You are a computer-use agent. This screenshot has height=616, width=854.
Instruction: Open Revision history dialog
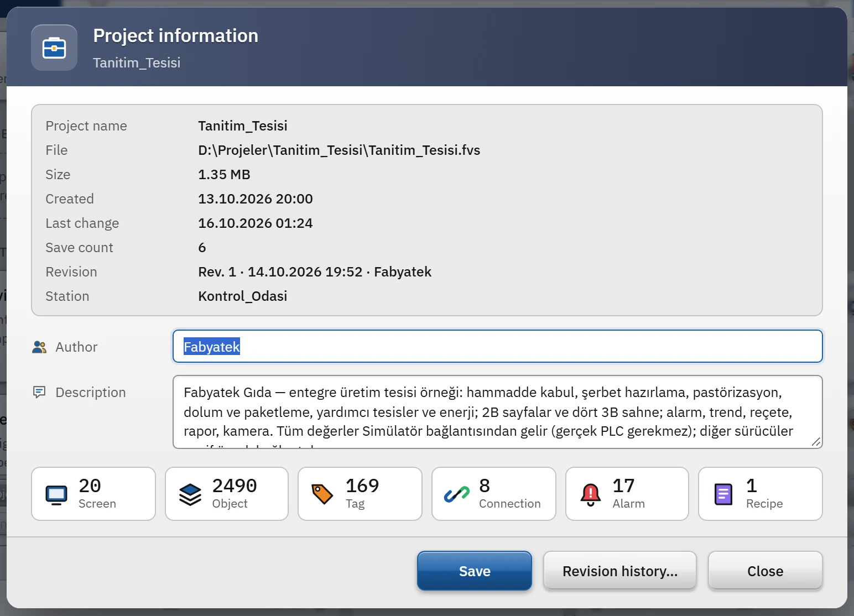620,571
